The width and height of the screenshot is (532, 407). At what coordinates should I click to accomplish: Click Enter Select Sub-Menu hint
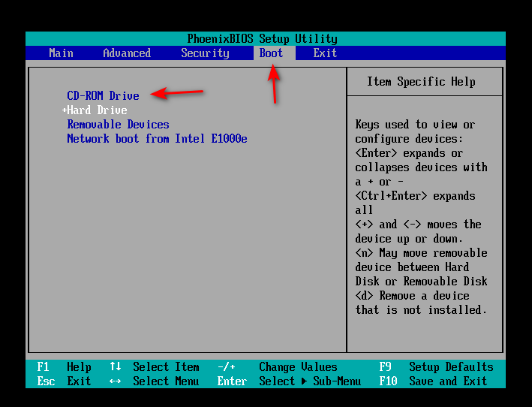(289, 381)
